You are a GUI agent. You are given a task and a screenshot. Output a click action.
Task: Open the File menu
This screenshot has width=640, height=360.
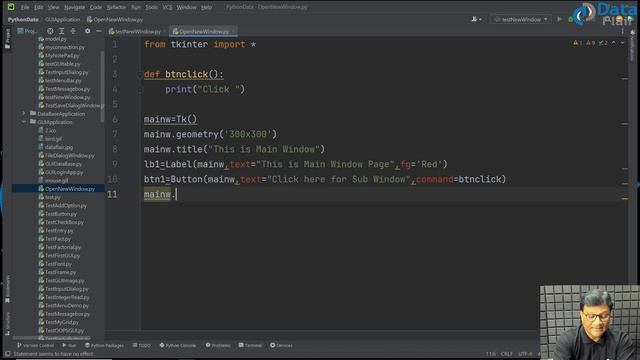point(25,7)
